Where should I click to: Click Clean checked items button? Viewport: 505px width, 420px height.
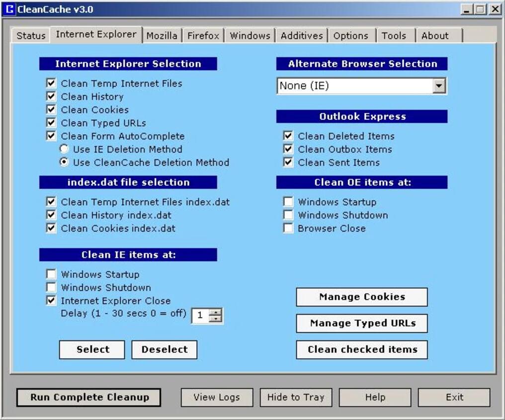[x=362, y=350]
